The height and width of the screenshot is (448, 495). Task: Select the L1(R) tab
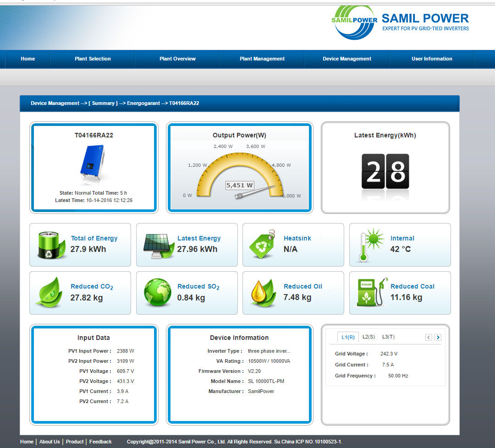pyautogui.click(x=348, y=337)
